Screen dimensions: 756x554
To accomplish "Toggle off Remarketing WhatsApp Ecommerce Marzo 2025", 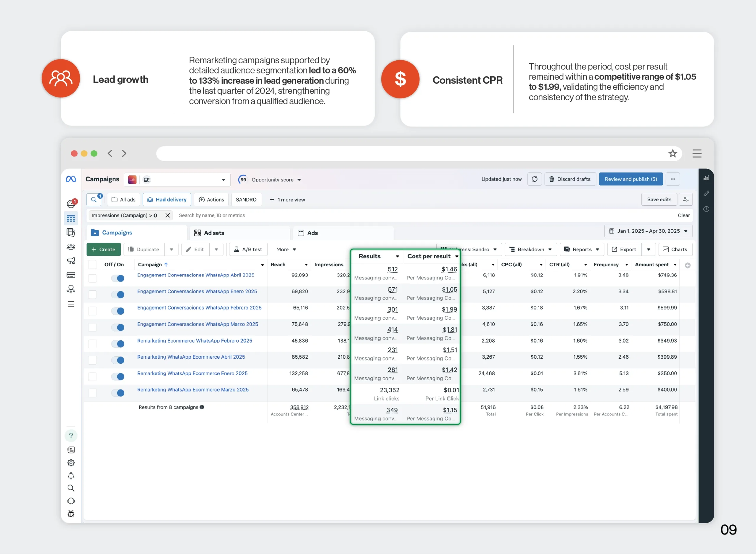I will click(118, 393).
